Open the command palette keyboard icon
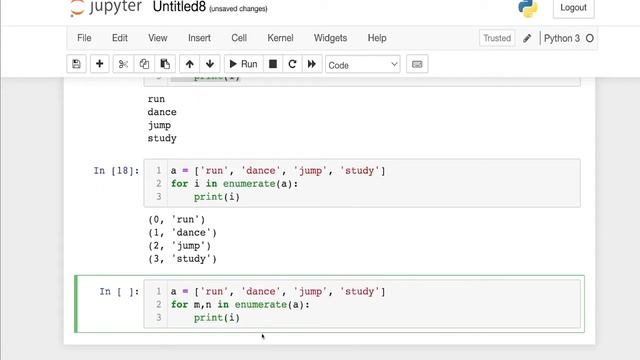Image resolution: width=640 pixels, height=360 pixels. pyautogui.click(x=417, y=64)
